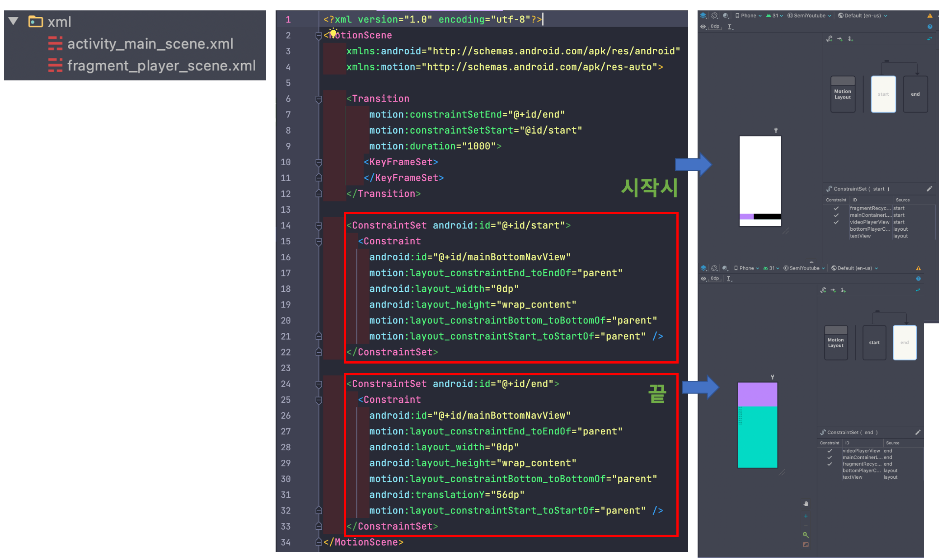Click the zoom in plus icon
The width and height of the screenshot is (947, 560).
pos(806,516)
